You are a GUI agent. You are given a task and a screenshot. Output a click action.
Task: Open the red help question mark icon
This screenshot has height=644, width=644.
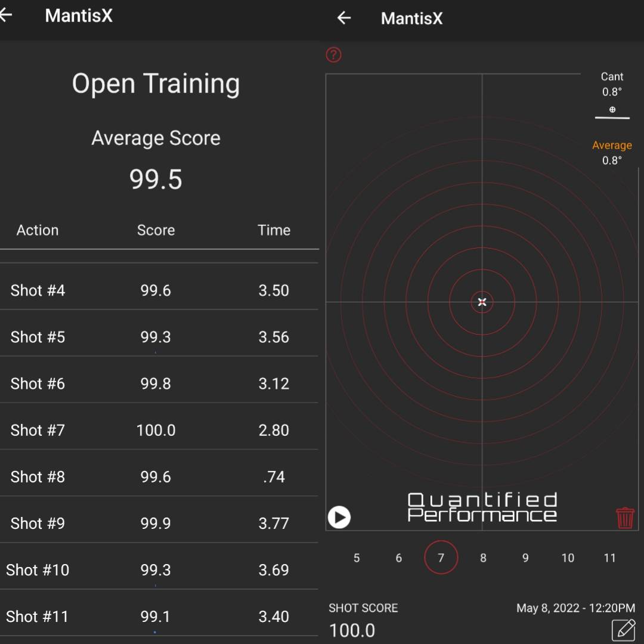pyautogui.click(x=333, y=55)
